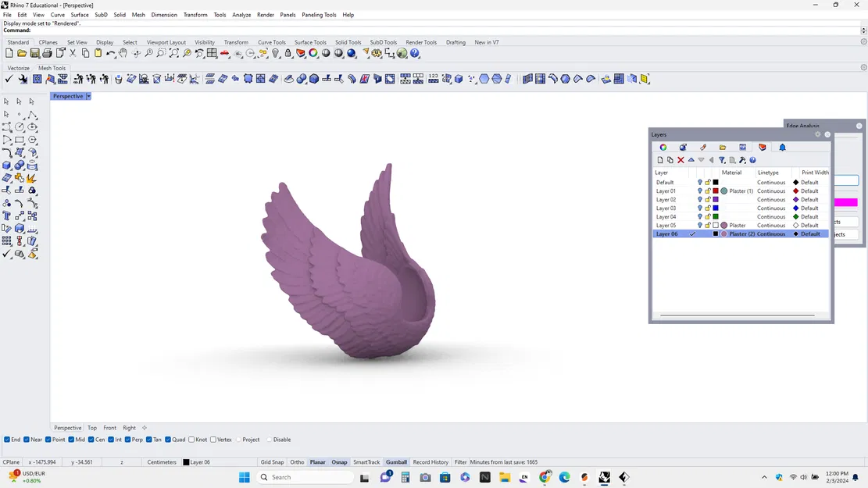Open the Paneling Tools menu
The height and width of the screenshot is (488, 868).
(x=319, y=15)
